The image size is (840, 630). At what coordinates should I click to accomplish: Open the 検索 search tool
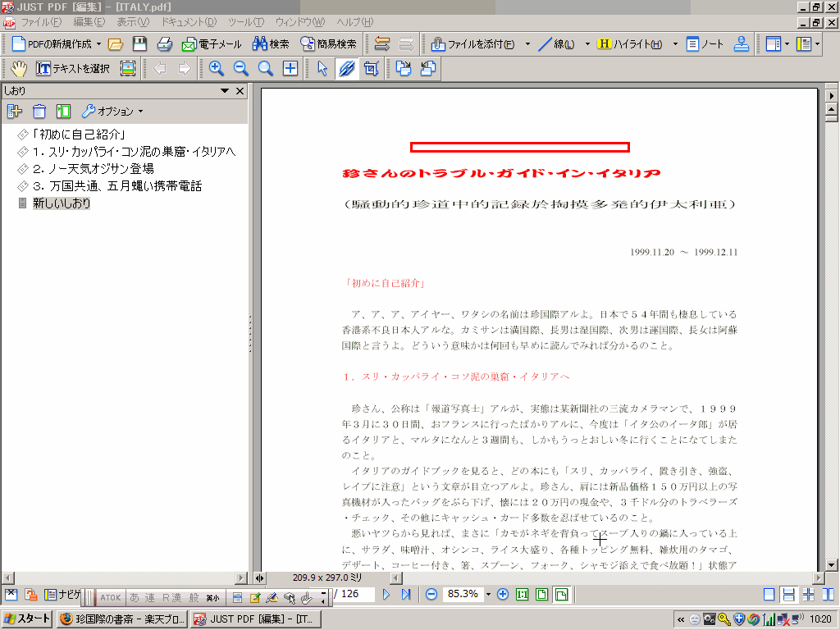pyautogui.click(x=271, y=44)
